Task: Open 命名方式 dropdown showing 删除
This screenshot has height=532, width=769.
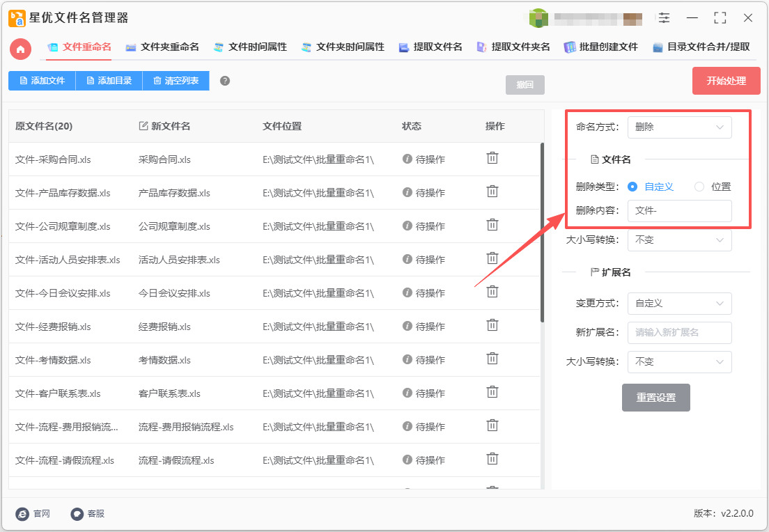Action: [680, 127]
